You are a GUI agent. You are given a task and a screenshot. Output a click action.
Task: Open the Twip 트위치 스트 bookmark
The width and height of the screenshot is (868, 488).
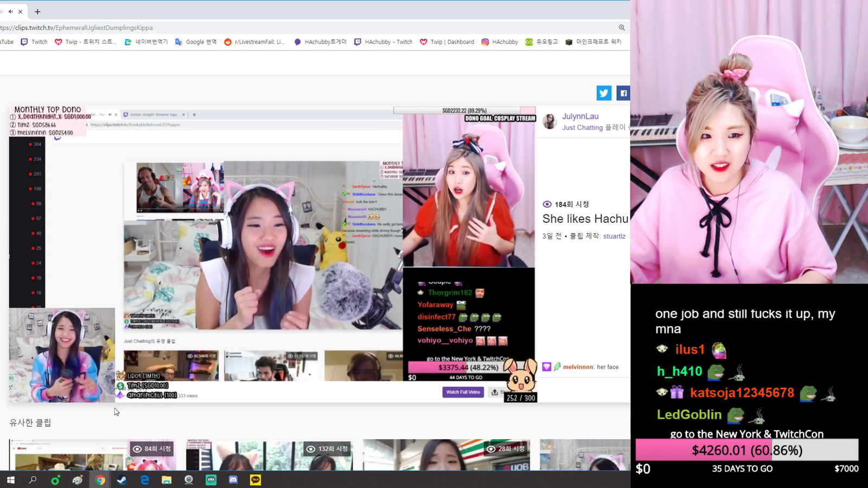click(85, 42)
